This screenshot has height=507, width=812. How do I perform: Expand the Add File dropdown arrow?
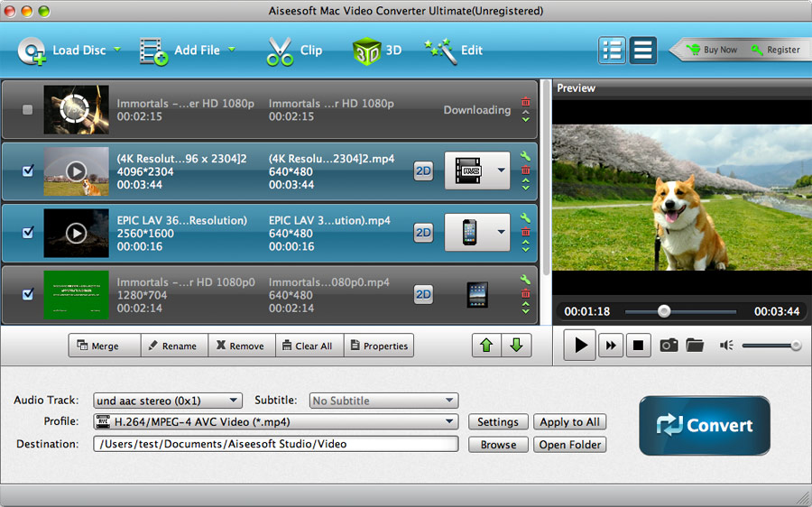pyautogui.click(x=232, y=50)
